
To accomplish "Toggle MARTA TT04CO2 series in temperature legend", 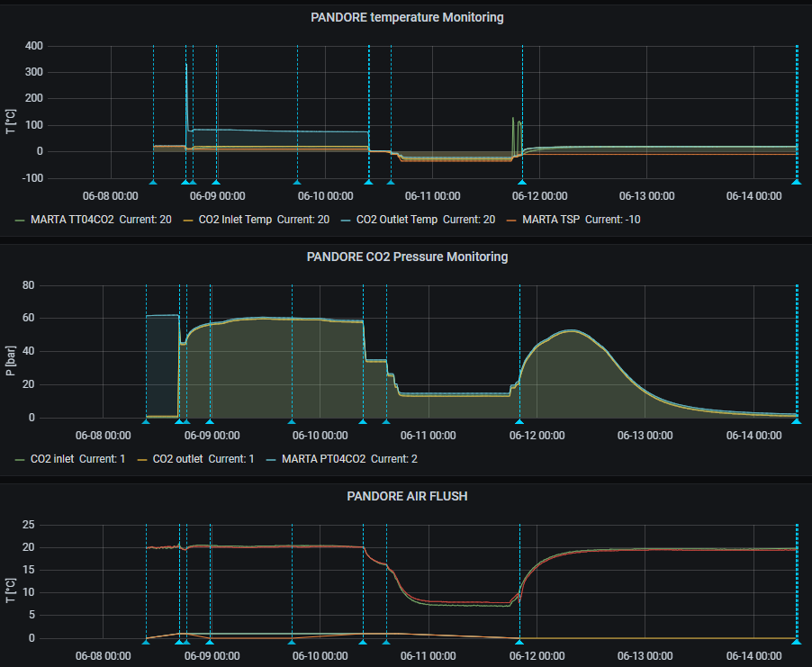I will (x=72, y=219).
